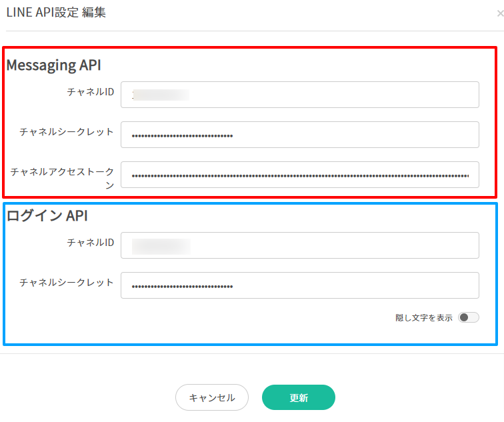Focus the Messaging API チャネルID input field

300,95
